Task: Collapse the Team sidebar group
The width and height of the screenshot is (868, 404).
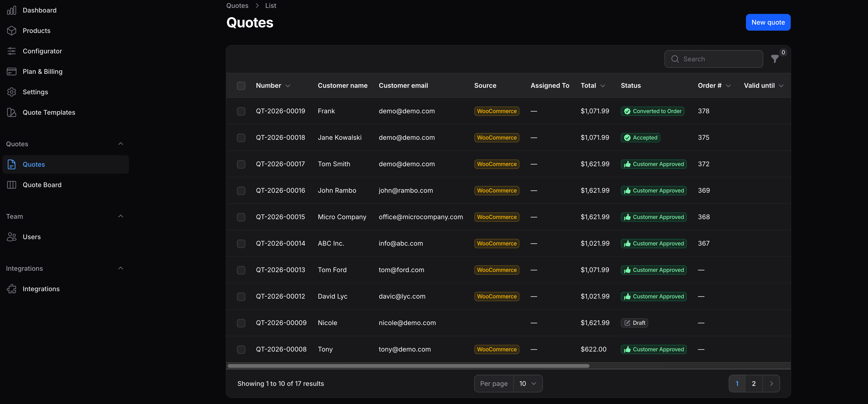Action: [121, 216]
